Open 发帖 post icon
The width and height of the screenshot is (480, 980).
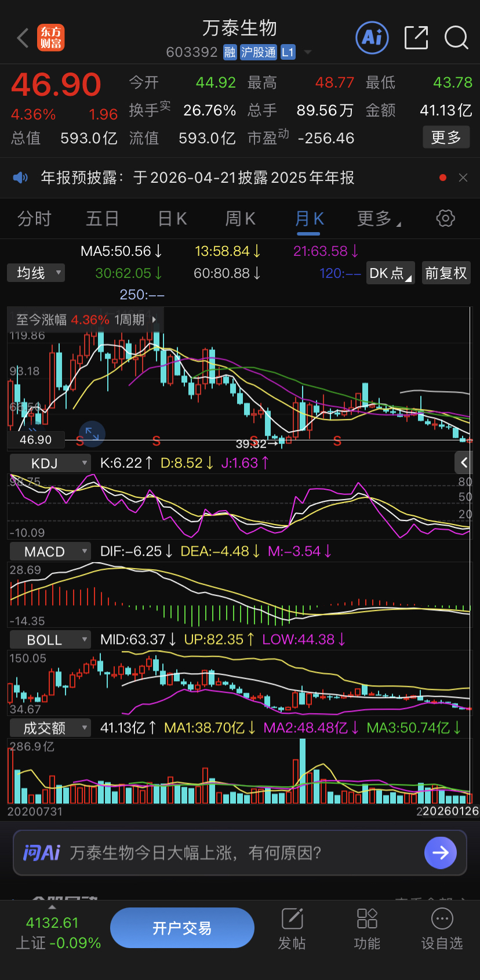292,929
